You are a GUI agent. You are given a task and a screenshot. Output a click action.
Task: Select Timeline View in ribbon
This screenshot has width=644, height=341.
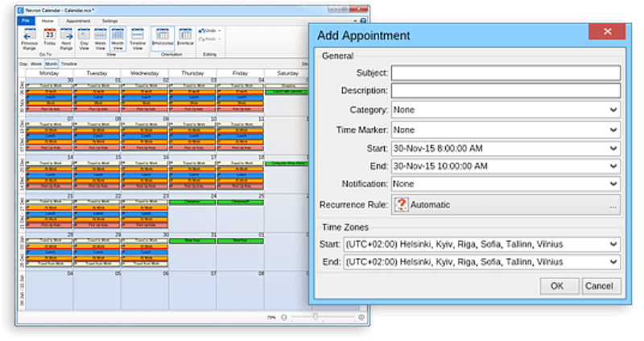point(136,39)
